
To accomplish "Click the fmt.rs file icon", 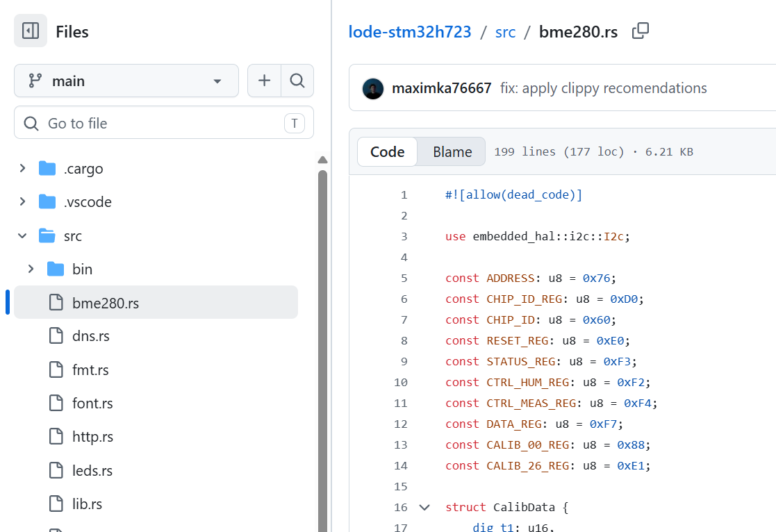I will (x=56, y=369).
